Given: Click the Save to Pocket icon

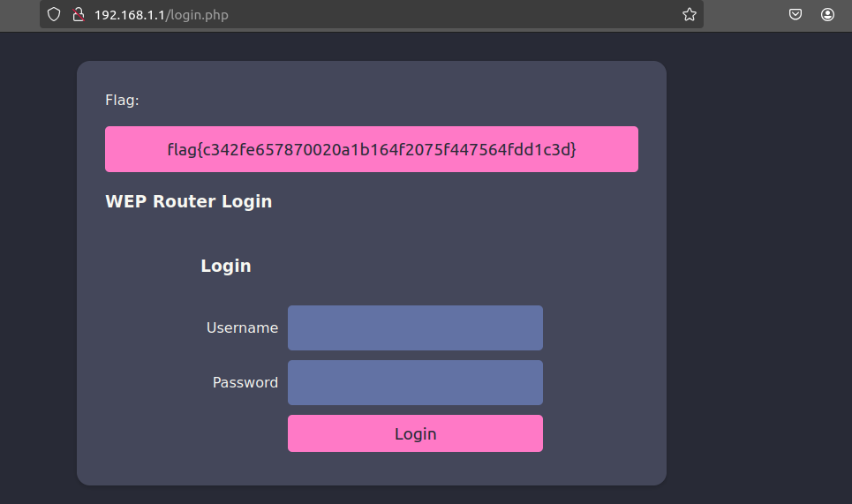Looking at the screenshot, I should tap(795, 15).
